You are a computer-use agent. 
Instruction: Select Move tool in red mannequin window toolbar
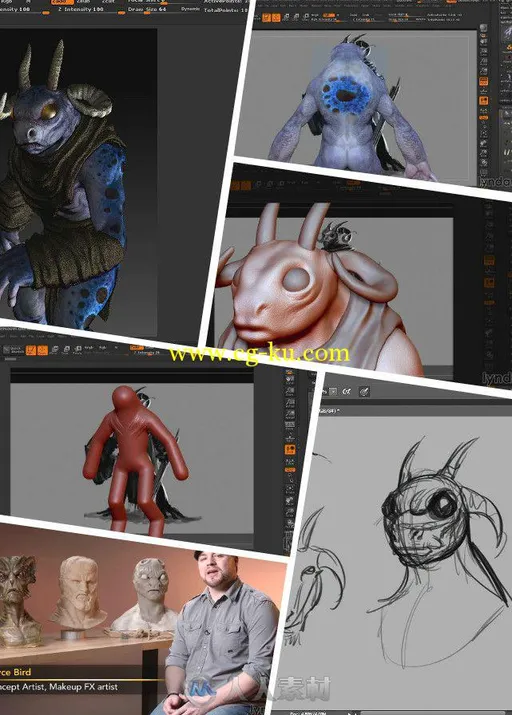click(55, 350)
